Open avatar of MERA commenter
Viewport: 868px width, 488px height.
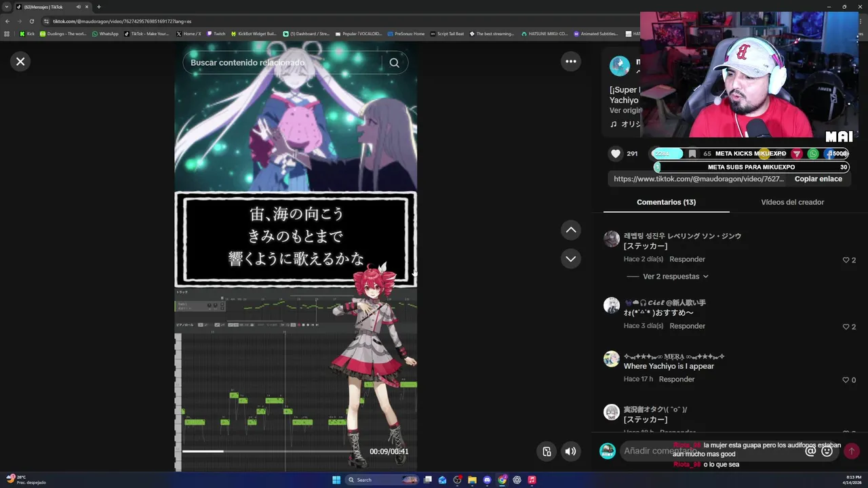(612, 359)
